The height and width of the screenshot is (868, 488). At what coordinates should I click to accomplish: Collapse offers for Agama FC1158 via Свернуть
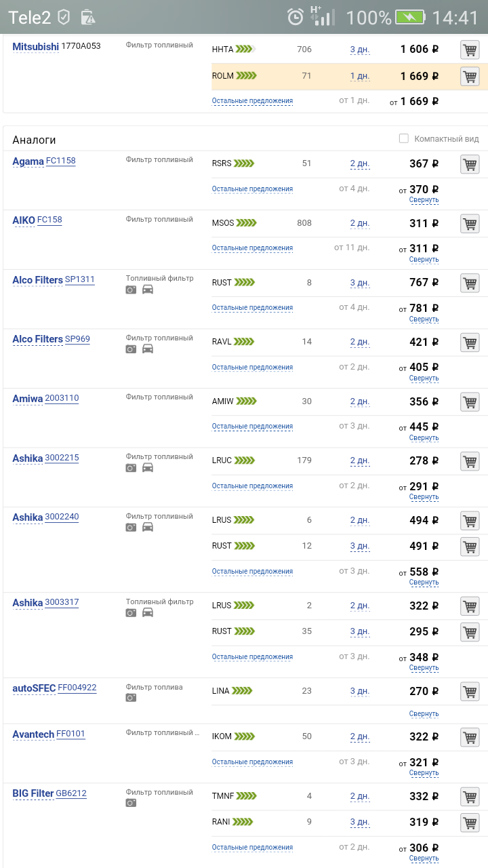(424, 200)
